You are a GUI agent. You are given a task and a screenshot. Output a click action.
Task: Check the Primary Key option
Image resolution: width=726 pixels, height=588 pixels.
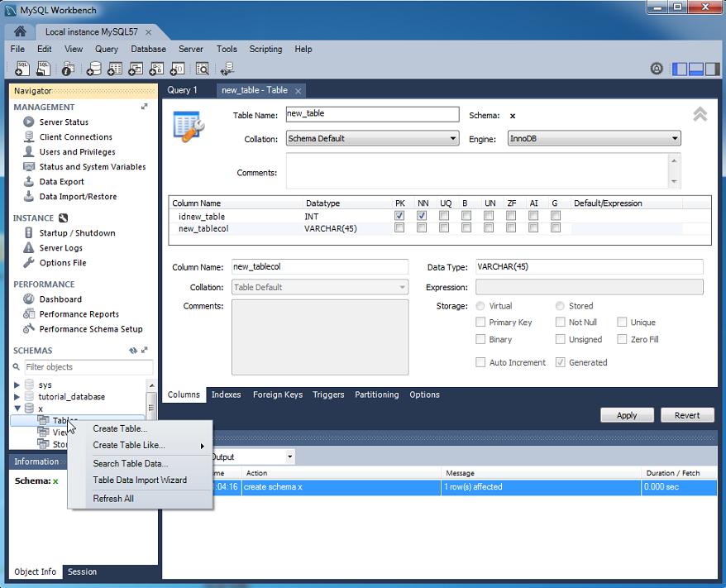[x=480, y=322]
